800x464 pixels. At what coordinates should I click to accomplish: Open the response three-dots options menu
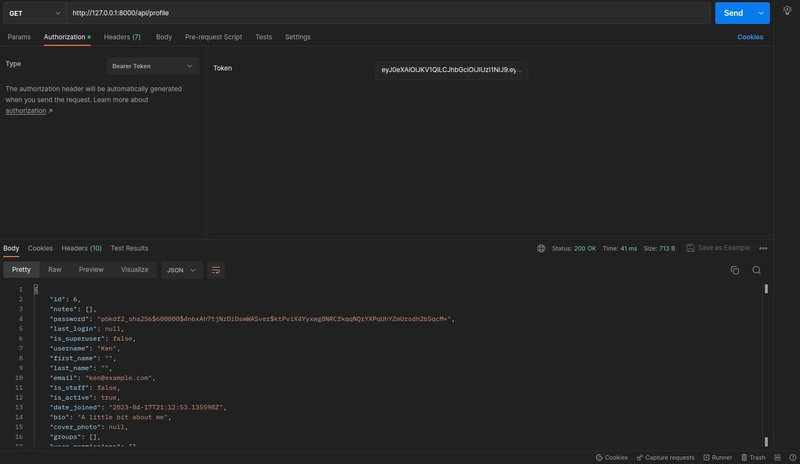tap(763, 248)
